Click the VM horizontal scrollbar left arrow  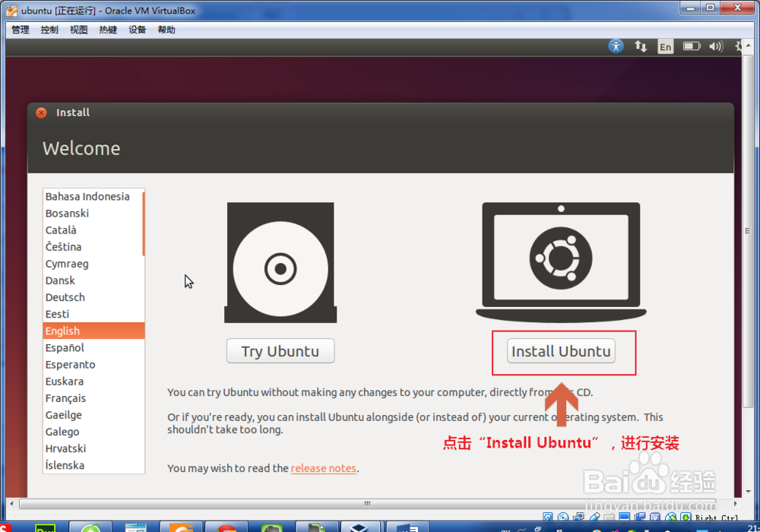pos(11,504)
